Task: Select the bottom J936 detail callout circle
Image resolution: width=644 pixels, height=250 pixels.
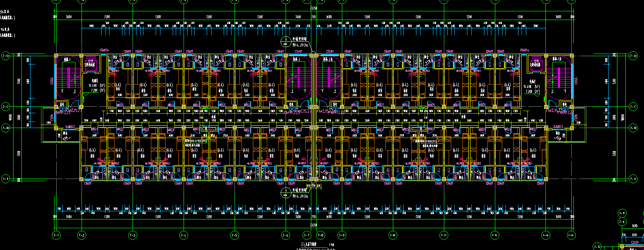Action: (285, 193)
